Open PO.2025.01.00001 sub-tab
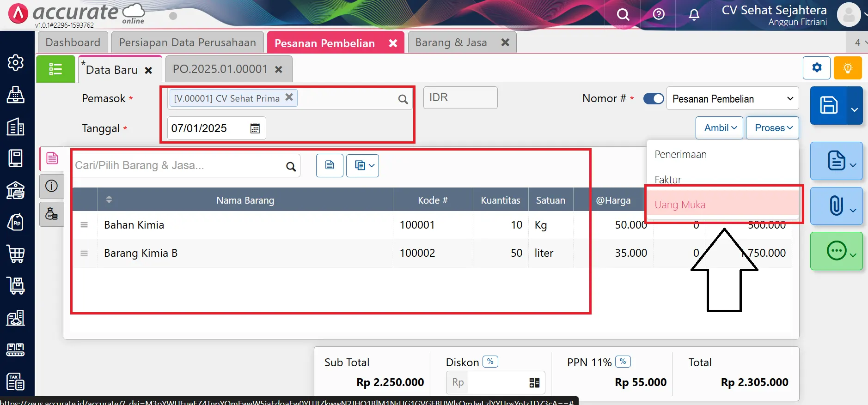Screen dimensions: 868x405 click(x=220, y=69)
